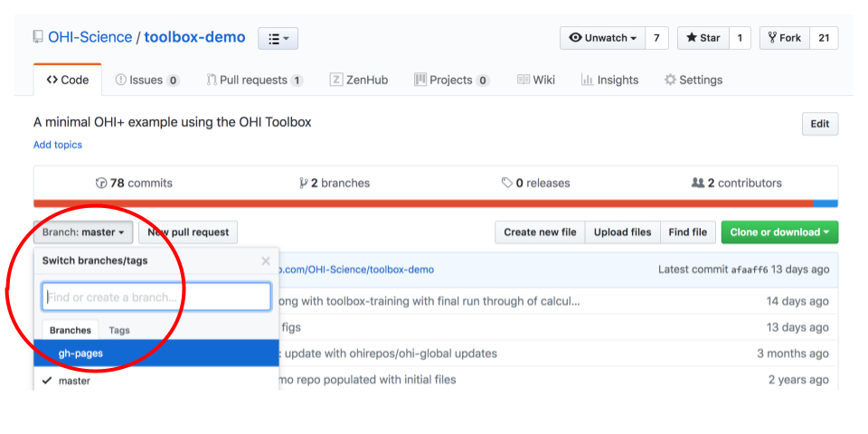868x434 pixels.
Task: Click the Upload files button
Action: [x=623, y=232]
